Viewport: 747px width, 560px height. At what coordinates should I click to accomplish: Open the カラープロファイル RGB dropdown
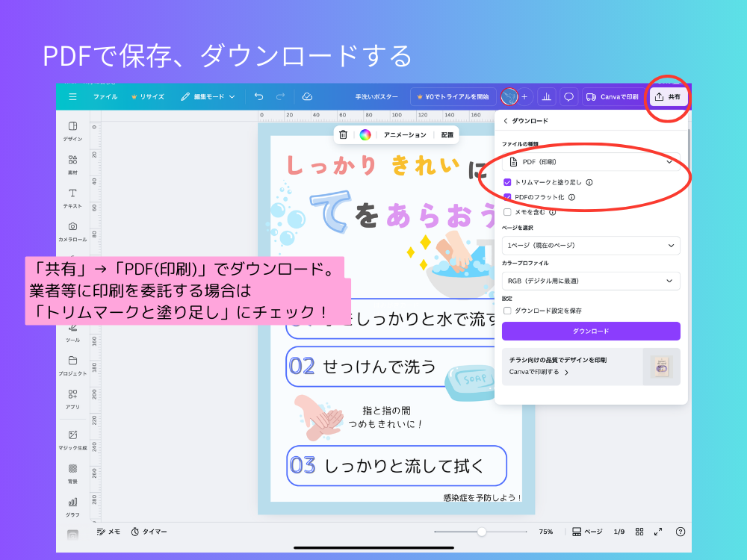(591, 281)
